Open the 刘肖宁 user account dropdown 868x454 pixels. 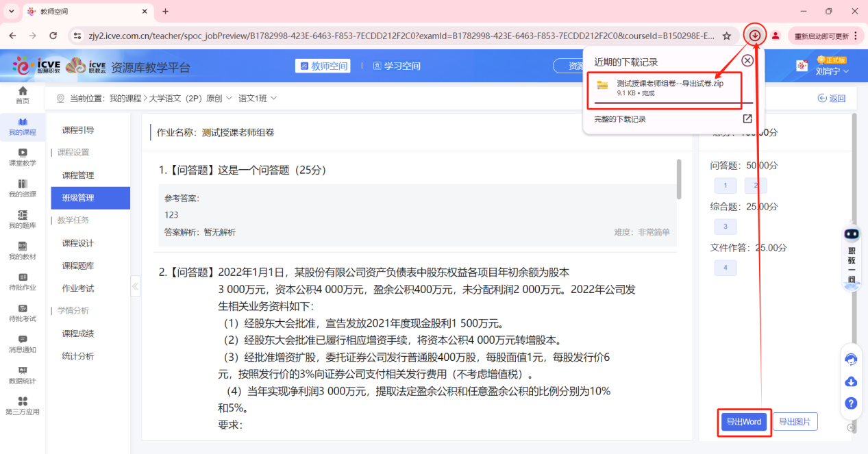point(832,71)
